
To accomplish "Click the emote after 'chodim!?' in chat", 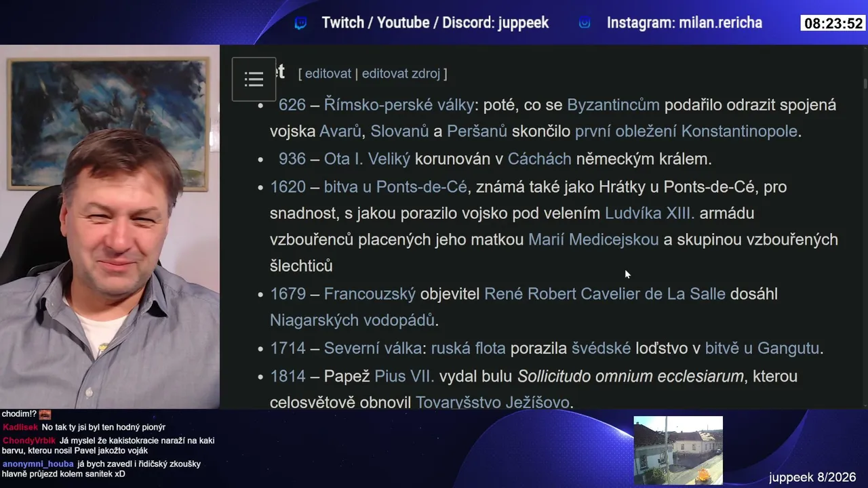I will tap(45, 414).
